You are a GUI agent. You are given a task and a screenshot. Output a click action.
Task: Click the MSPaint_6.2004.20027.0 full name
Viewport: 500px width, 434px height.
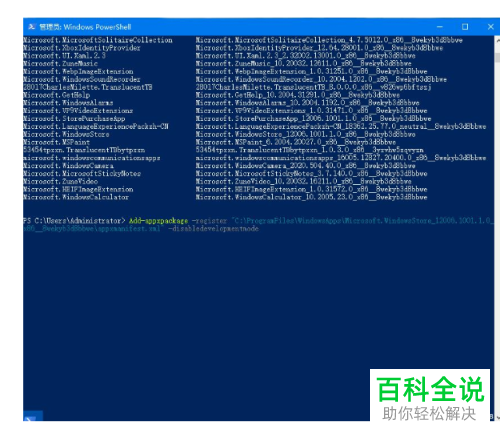[296, 142]
